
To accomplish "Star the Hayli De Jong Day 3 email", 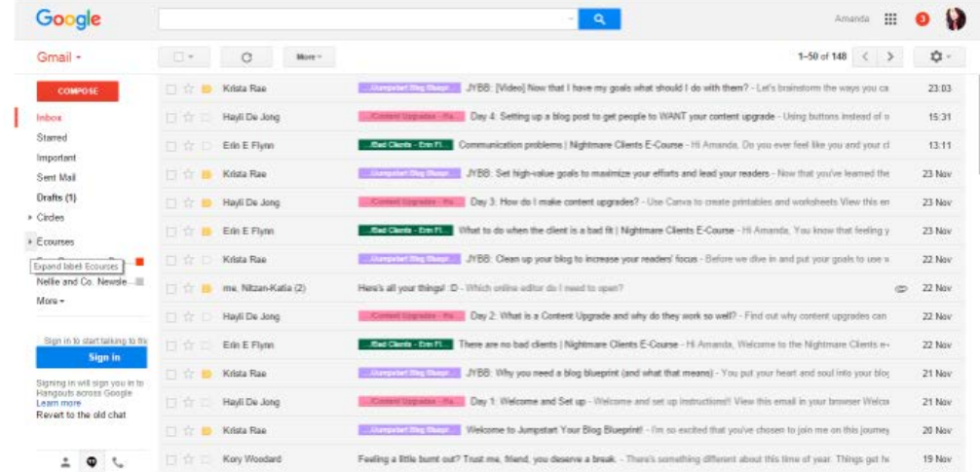I will point(188,202).
